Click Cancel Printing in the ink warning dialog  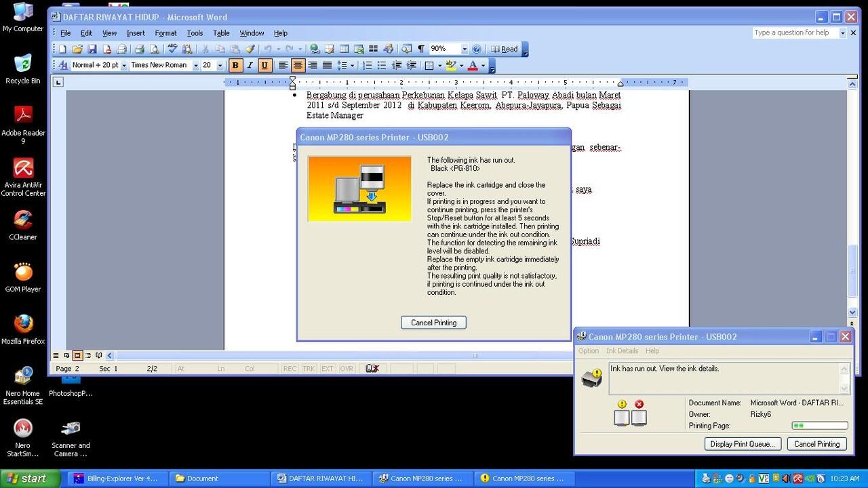pyautogui.click(x=433, y=323)
